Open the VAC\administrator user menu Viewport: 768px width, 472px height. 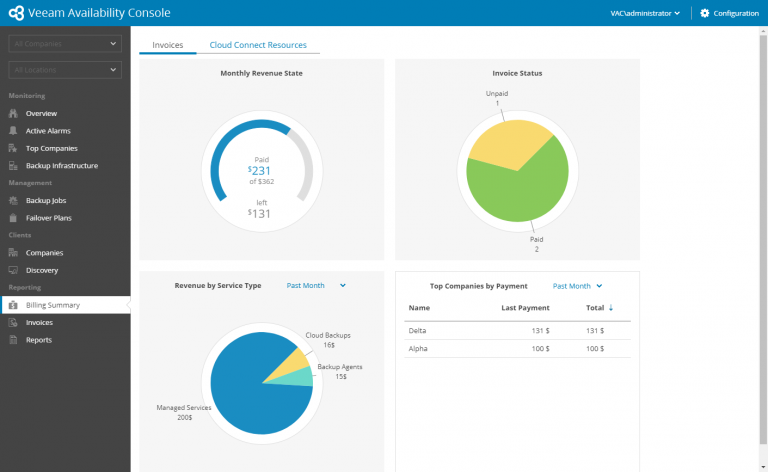tap(645, 13)
